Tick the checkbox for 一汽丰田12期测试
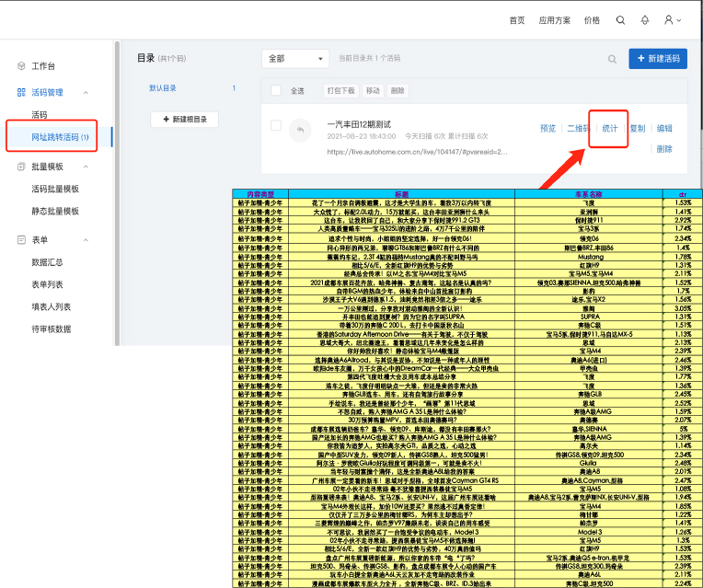Image resolution: width=703 pixels, height=588 pixels. point(276,125)
